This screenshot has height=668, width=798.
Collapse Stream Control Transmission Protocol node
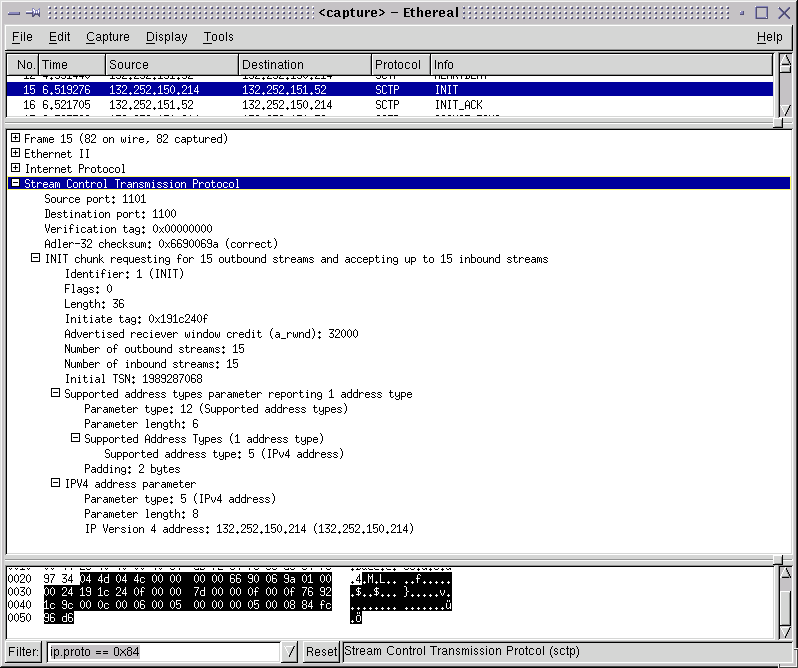(x=15, y=184)
